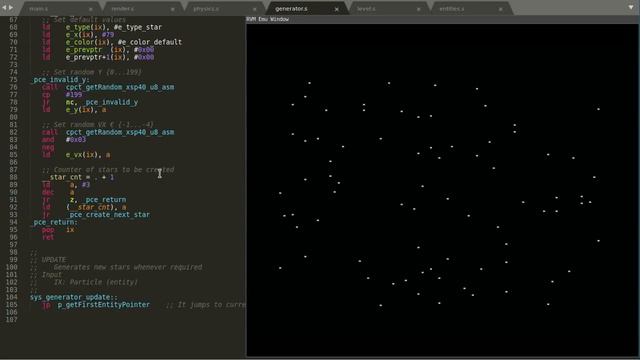The width and height of the screenshot is (640, 360).
Task: Click the next tab arrow
Action: (11, 7)
